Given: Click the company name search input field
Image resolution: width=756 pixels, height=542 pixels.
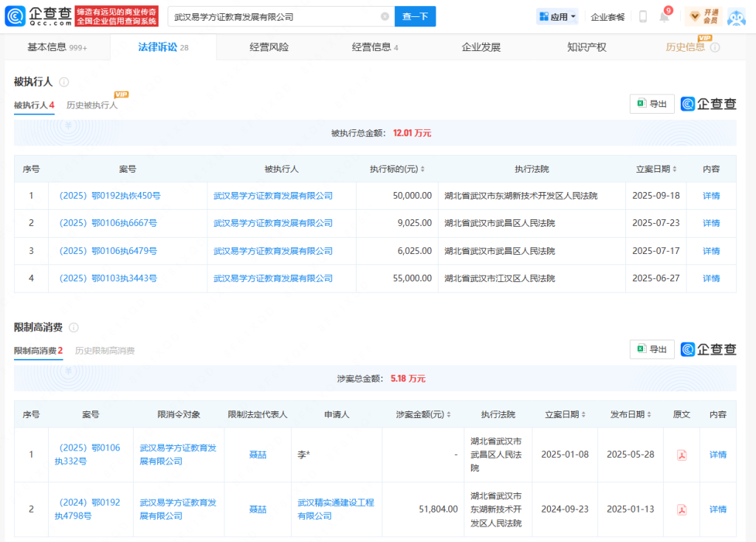Looking at the screenshot, I should [x=273, y=16].
